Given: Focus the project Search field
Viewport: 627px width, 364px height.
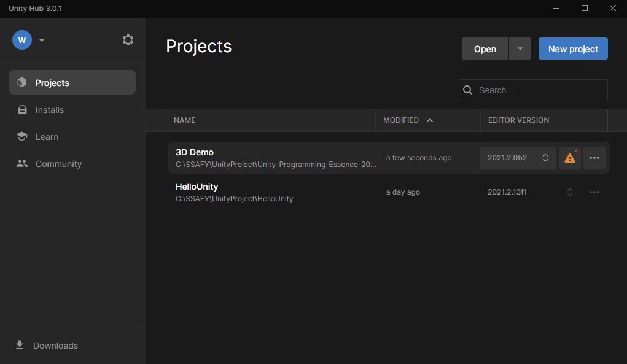Looking at the screenshot, I should coord(532,90).
